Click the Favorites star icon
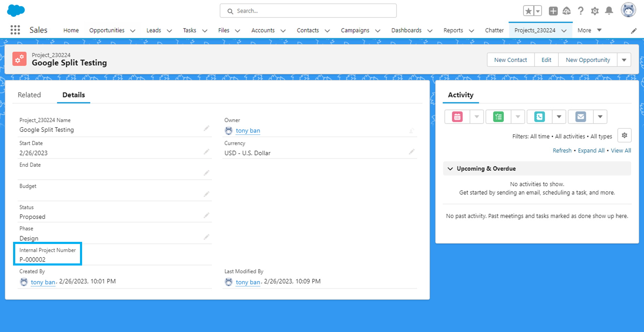Viewport: 644px width, 332px height. click(528, 11)
